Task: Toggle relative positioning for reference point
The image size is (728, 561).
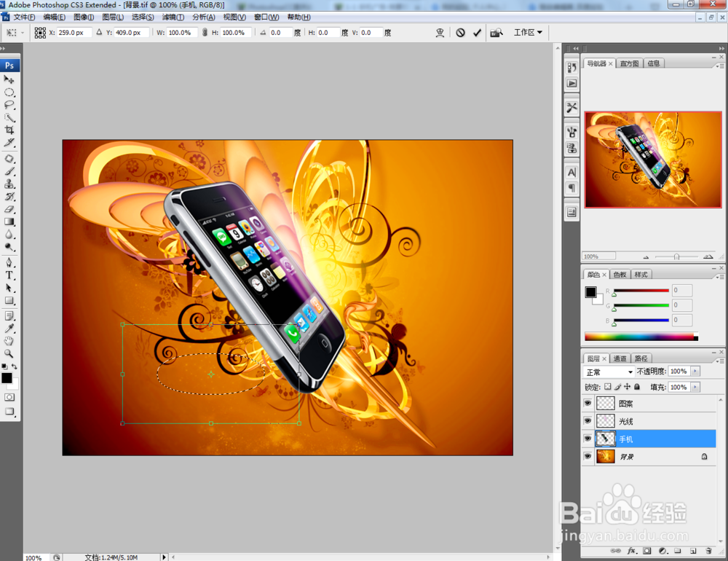Action: [99, 33]
